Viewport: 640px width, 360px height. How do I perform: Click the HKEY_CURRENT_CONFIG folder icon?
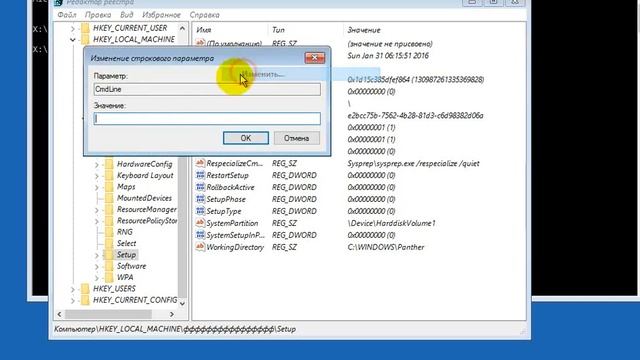point(85,300)
